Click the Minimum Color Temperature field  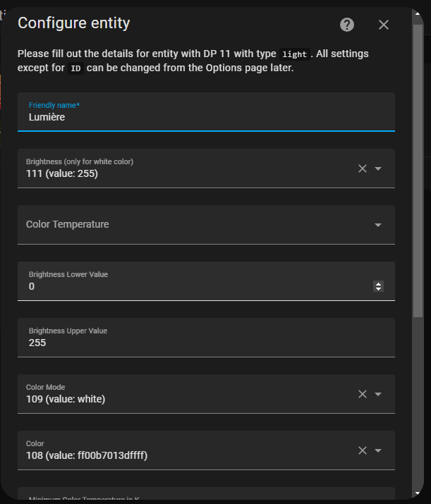[206, 493]
